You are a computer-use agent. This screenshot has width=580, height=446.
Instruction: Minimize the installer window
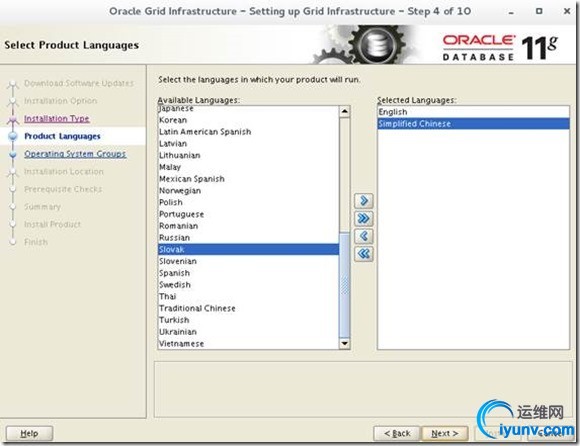511,12
